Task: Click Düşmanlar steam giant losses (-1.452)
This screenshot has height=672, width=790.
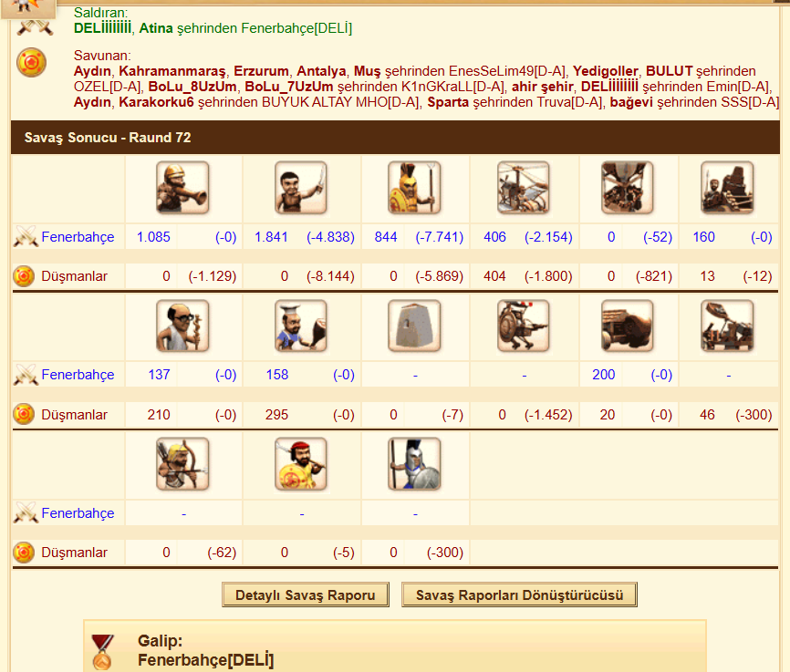Action: coord(548,415)
